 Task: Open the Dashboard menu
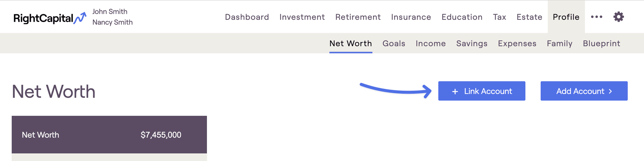pyautogui.click(x=247, y=17)
